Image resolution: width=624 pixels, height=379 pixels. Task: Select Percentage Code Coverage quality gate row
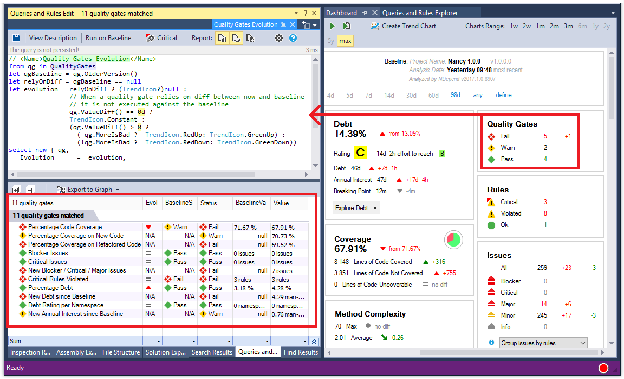[159, 227]
